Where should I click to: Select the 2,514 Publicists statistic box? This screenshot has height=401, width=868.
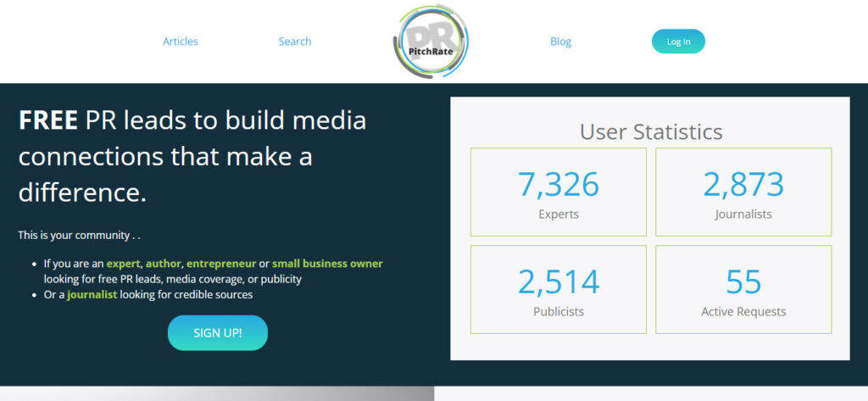pos(559,290)
